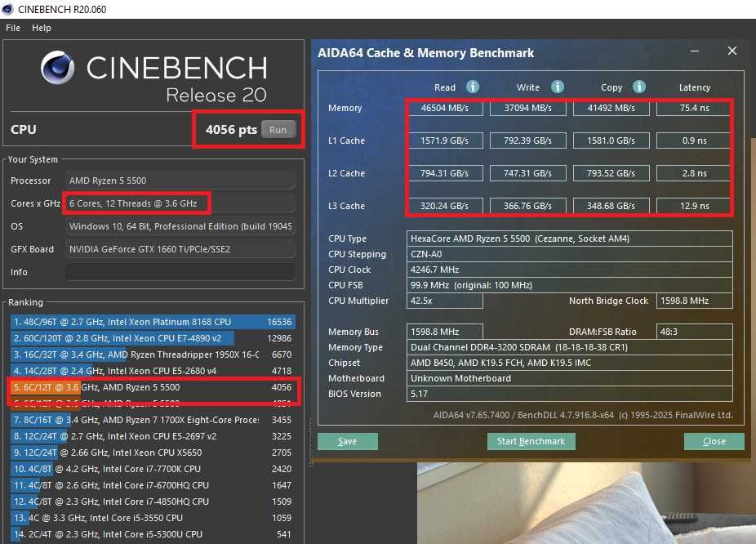756x544 pixels.
Task: Click the Copy info icon in AIDA64
Action: coord(638,87)
